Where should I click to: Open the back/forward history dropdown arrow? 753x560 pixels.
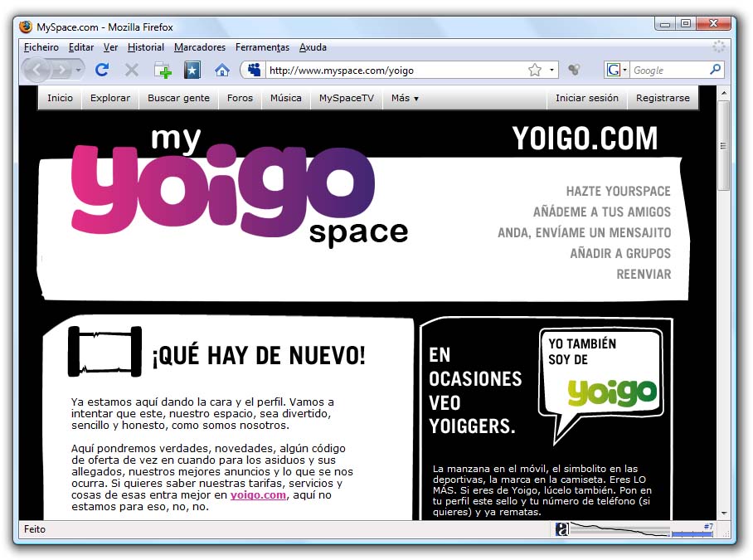tap(78, 71)
